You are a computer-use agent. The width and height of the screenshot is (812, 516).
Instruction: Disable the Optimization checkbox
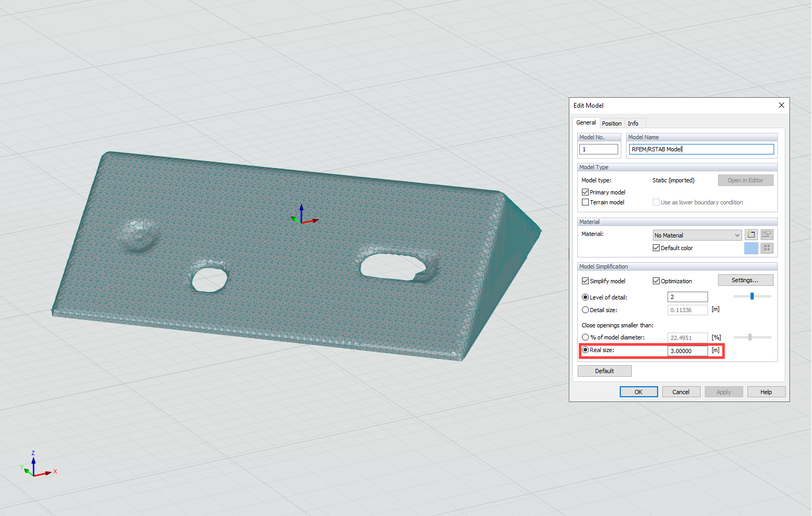pyautogui.click(x=656, y=281)
